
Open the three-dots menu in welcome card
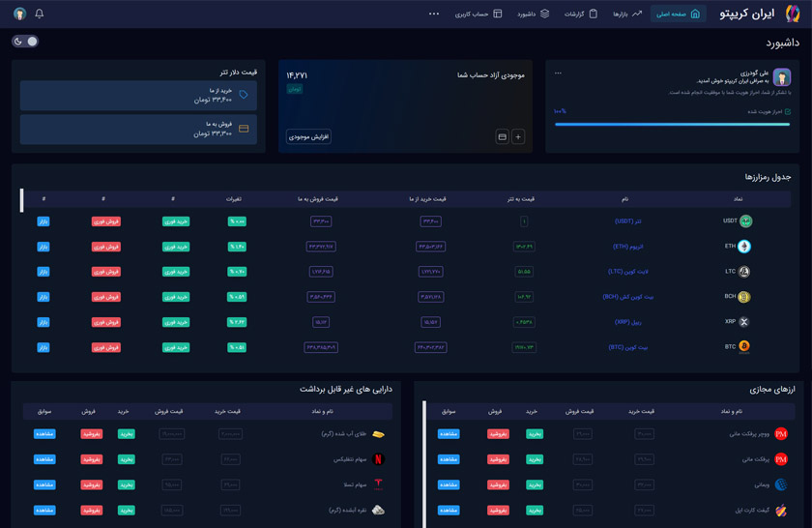(558, 73)
